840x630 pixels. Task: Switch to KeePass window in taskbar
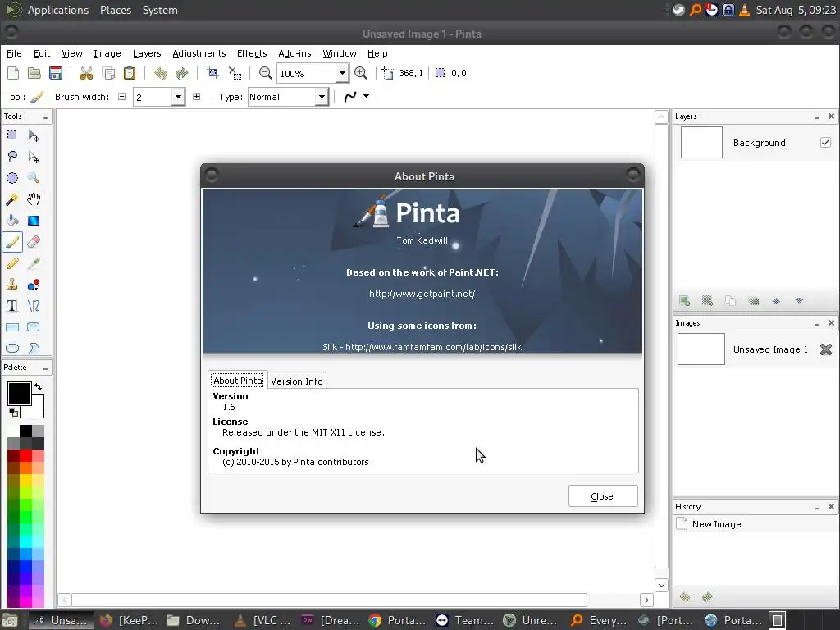click(x=129, y=620)
